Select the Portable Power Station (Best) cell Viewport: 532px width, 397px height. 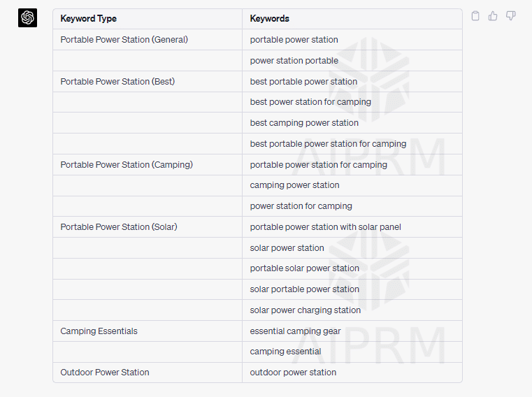pos(117,81)
